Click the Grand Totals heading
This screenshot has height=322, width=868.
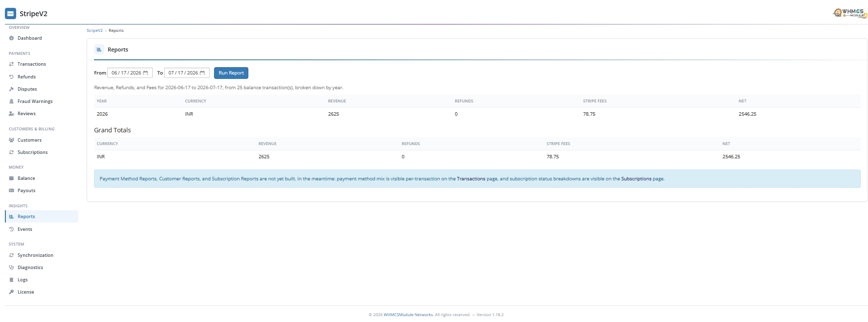[113, 130]
